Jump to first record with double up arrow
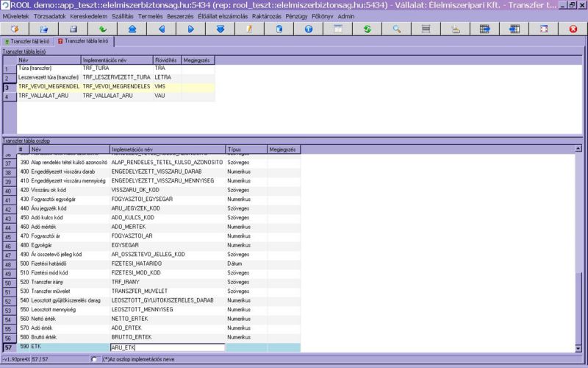This screenshot has width=588, height=368. pyautogui.click(x=132, y=29)
